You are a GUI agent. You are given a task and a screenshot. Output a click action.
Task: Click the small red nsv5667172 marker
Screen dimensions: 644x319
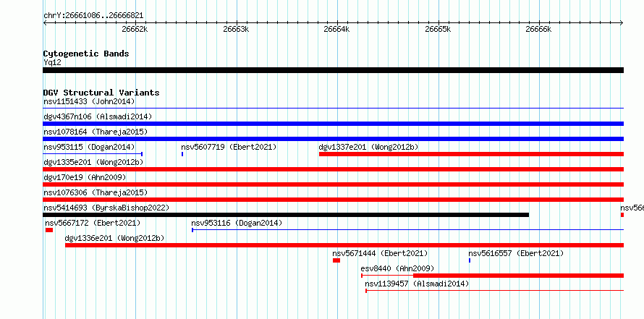pyautogui.click(x=49, y=230)
